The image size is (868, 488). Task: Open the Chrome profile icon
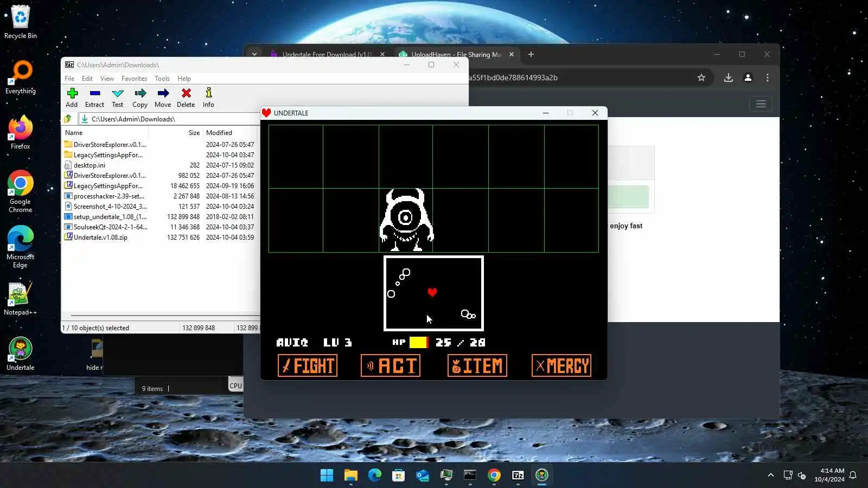pyautogui.click(x=748, y=78)
